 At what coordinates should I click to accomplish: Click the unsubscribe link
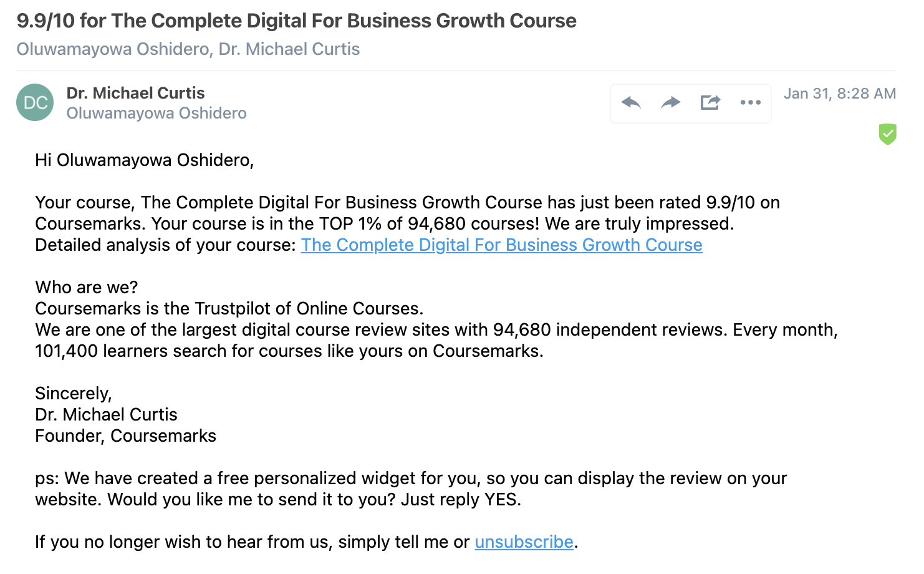click(524, 542)
